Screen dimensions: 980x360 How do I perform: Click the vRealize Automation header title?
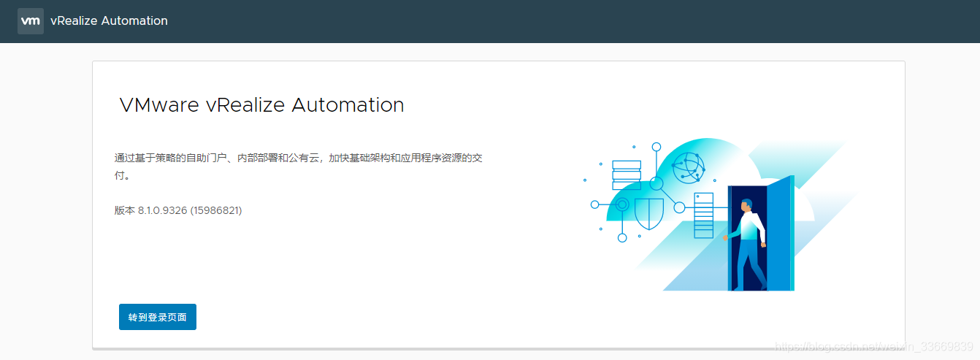coord(109,21)
